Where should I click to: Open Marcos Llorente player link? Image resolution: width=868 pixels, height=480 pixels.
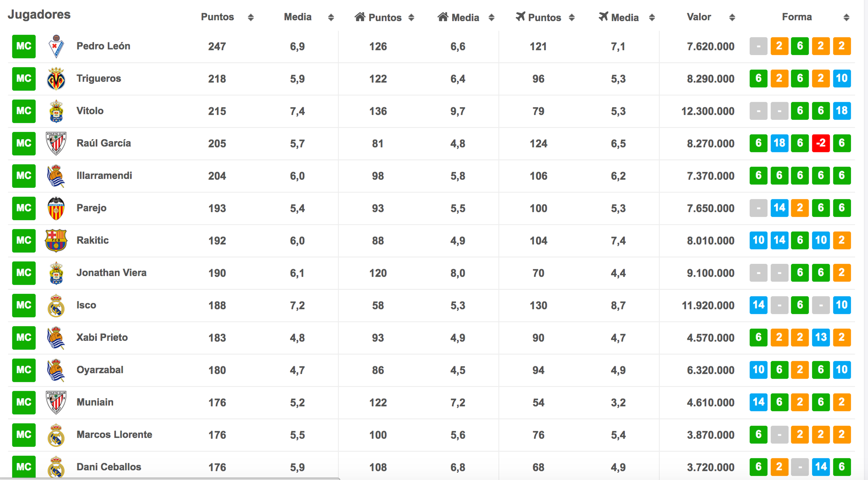(114, 434)
